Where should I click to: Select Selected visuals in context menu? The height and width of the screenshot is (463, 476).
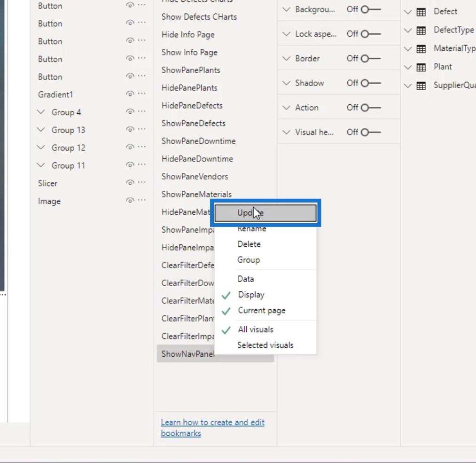pos(265,345)
